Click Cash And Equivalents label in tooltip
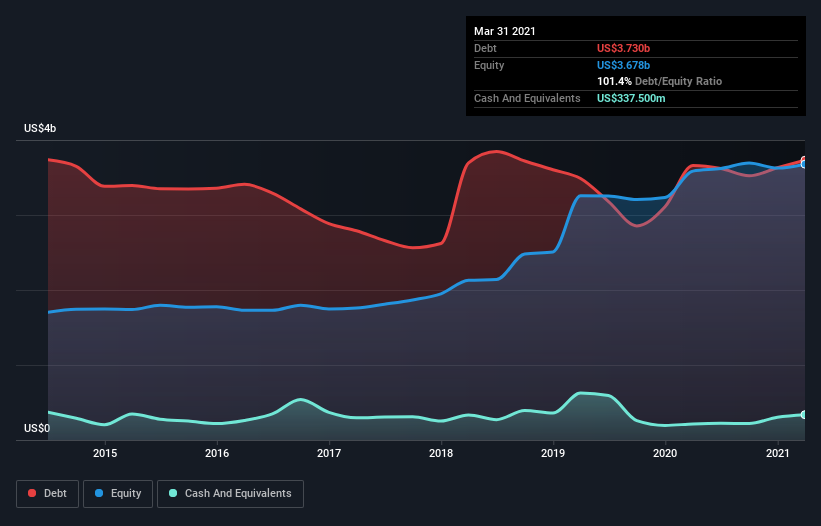 [x=527, y=98]
